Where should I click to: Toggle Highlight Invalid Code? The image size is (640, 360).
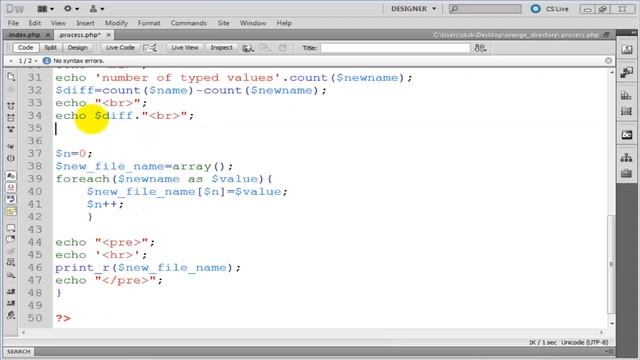click(11, 187)
